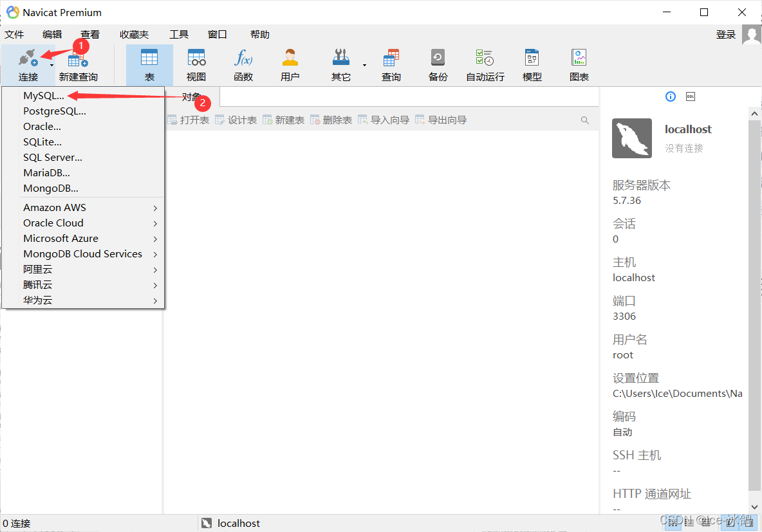Click the 导出向导 (Export Wizard) button
The image size is (762, 532).
(x=441, y=120)
